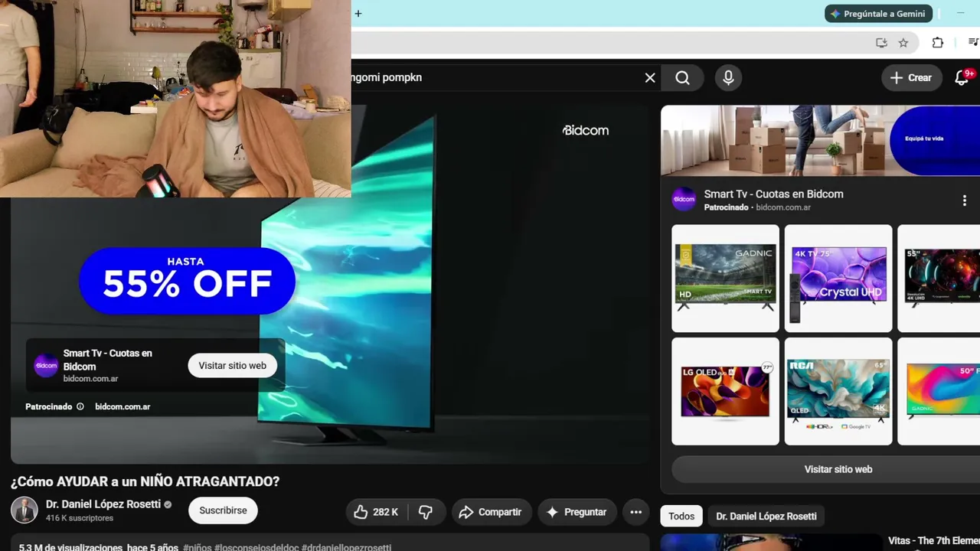Viewport: 980px width, 551px height.
Task: Like the video with 282 K likes
Action: click(x=377, y=512)
